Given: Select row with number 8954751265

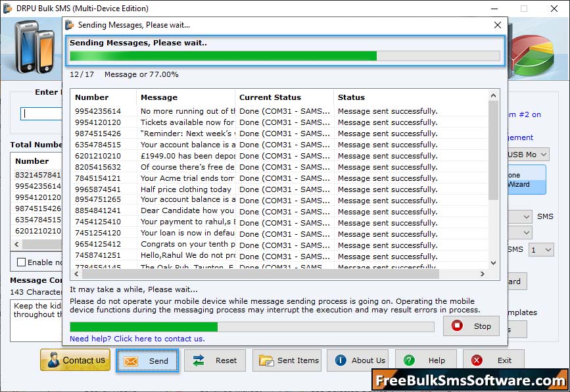Looking at the screenshot, I should point(279,201).
